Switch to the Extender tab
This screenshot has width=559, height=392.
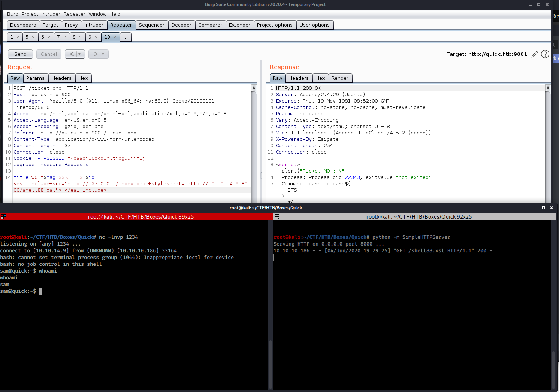tap(239, 25)
